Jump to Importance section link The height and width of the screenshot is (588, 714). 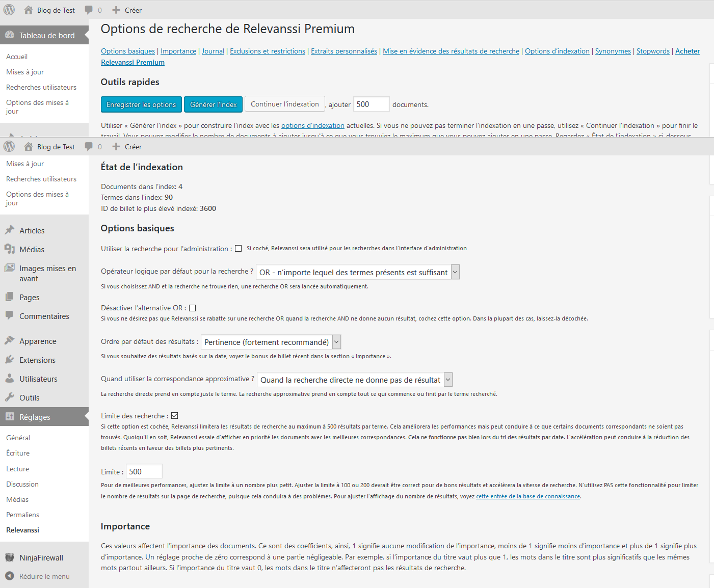(x=178, y=51)
